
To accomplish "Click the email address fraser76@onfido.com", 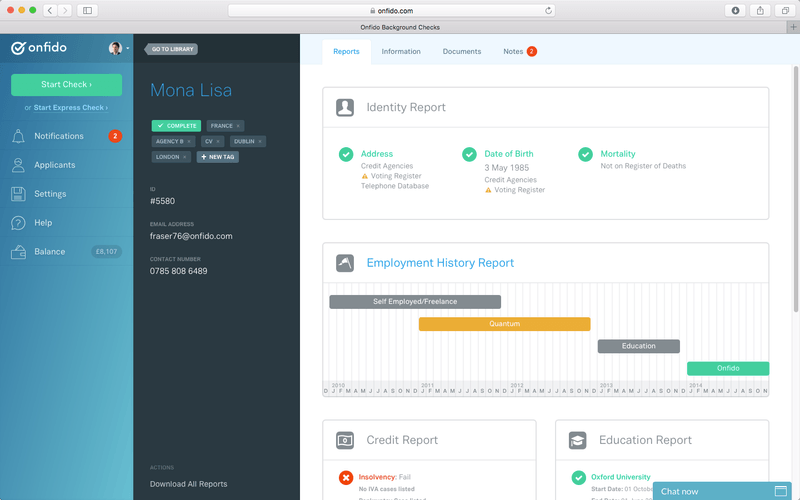I will click(191, 236).
